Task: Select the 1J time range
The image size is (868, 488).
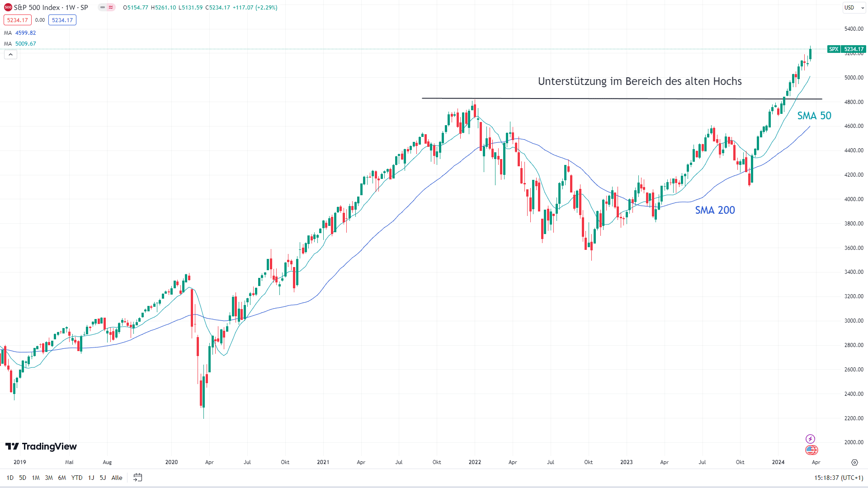Action: [91, 478]
